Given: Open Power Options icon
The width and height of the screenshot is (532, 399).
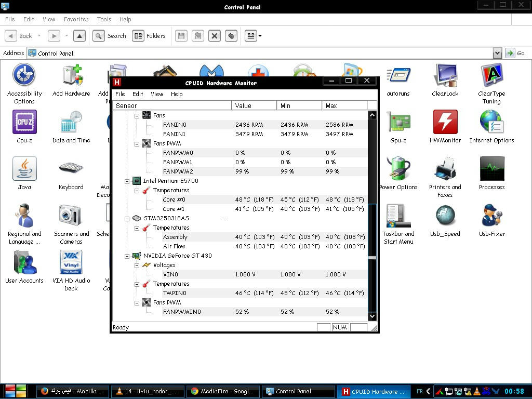Looking at the screenshot, I should [398, 174].
